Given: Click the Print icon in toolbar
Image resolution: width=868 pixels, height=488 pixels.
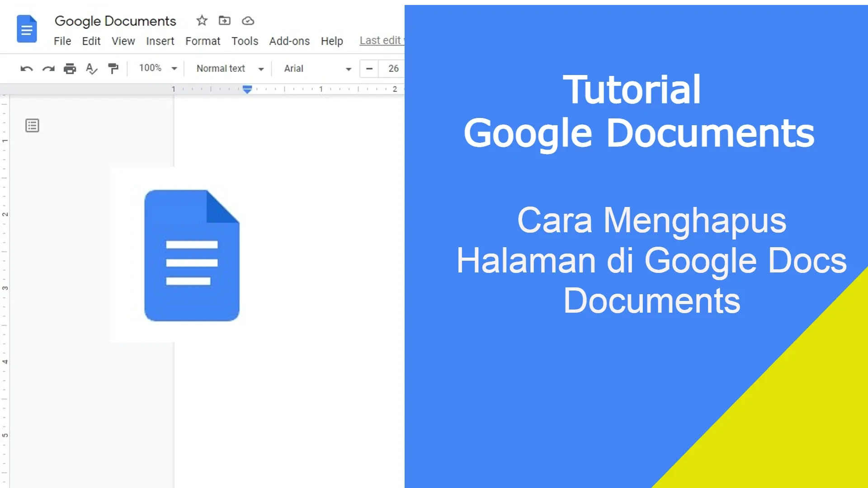Looking at the screenshot, I should point(70,69).
